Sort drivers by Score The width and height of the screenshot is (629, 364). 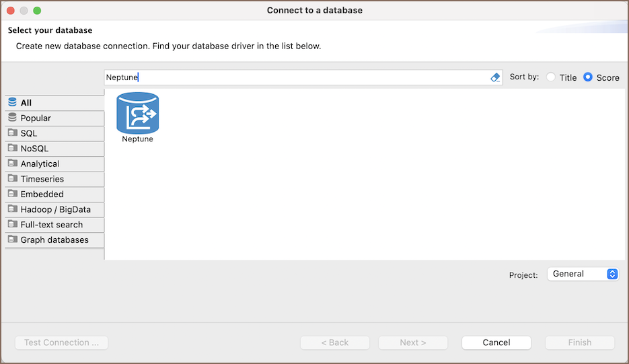588,77
